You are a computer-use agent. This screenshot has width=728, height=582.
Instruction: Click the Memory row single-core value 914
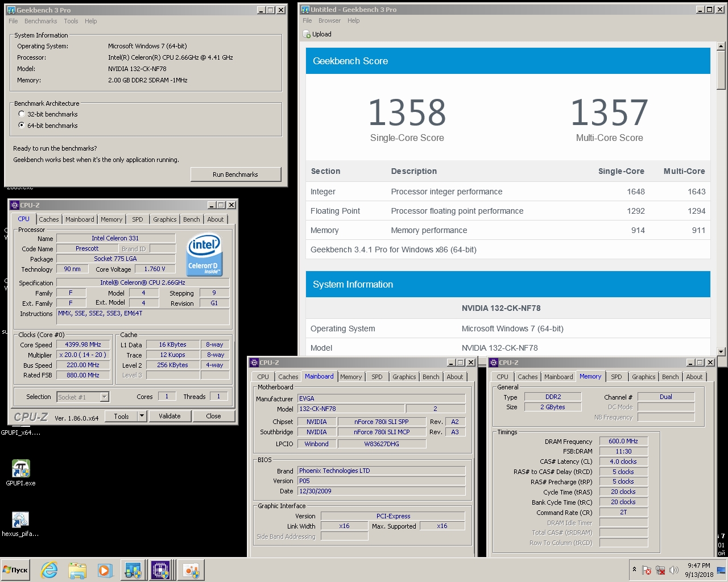point(638,230)
